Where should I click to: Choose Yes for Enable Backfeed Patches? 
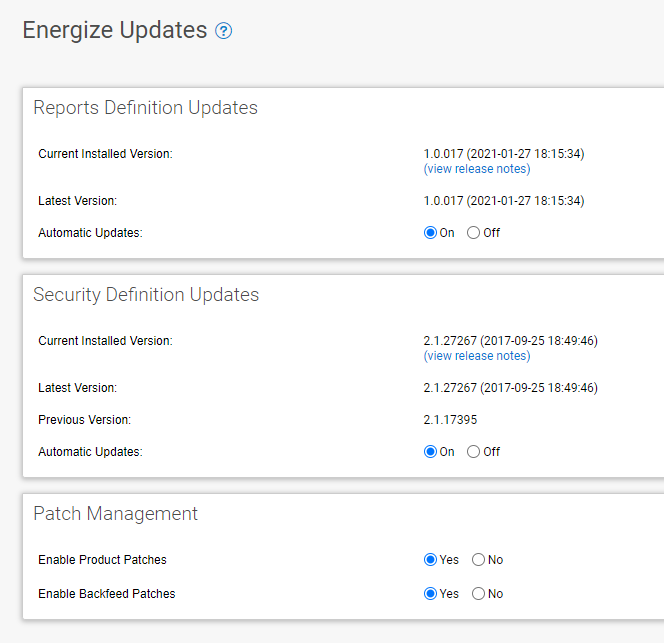coord(430,593)
